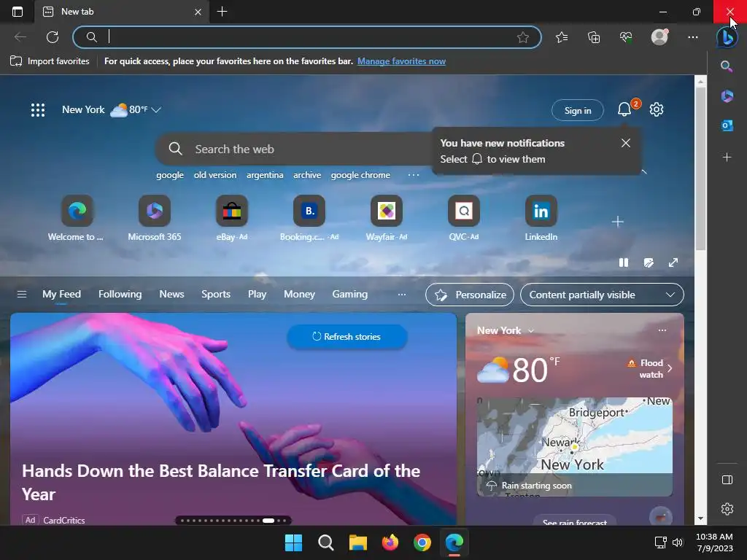Viewport: 747px width, 560px height.
Task: Show more search suggestions ellipsis
Action: point(414,175)
